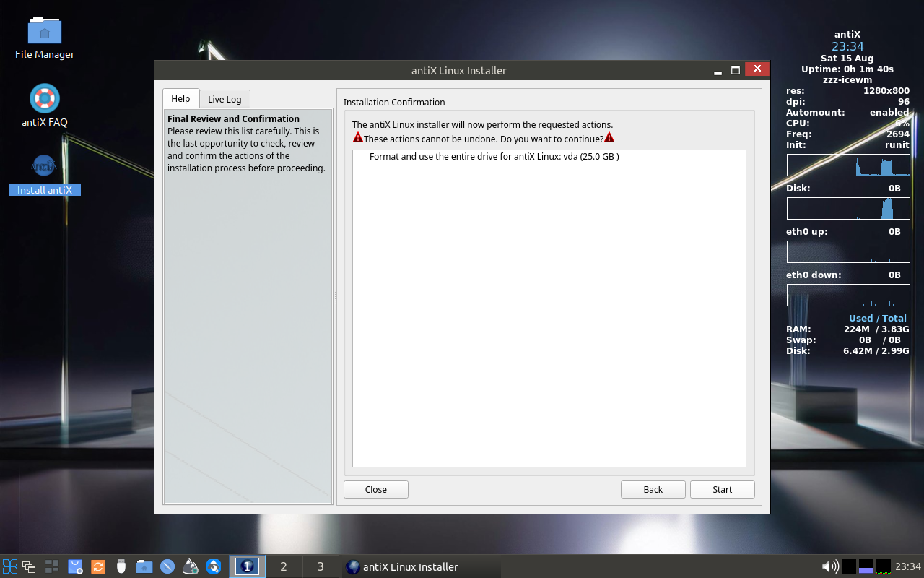924x578 pixels.
Task: Click the CPU usage graph in Conky
Action: [x=848, y=165]
